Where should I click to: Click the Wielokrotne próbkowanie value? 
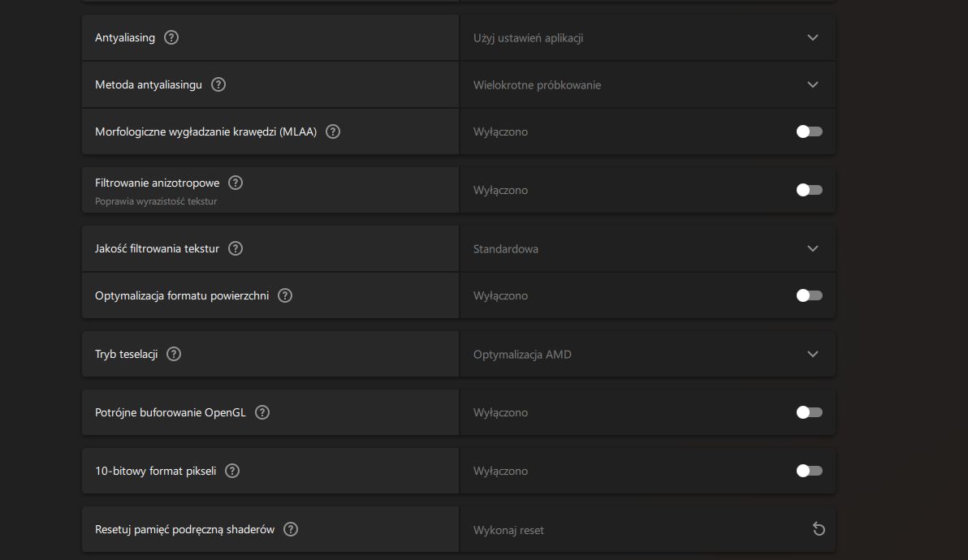[537, 85]
